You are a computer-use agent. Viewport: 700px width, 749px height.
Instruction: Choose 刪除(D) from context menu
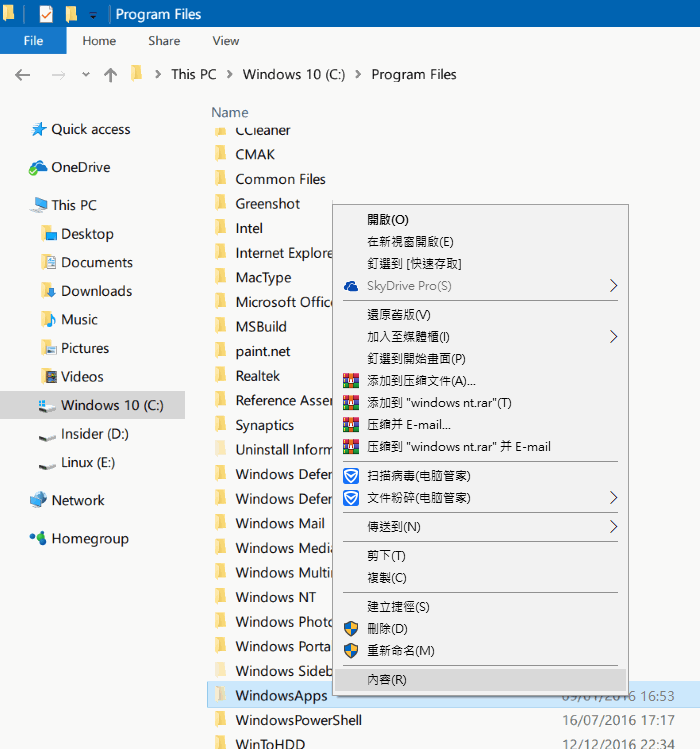pos(387,629)
